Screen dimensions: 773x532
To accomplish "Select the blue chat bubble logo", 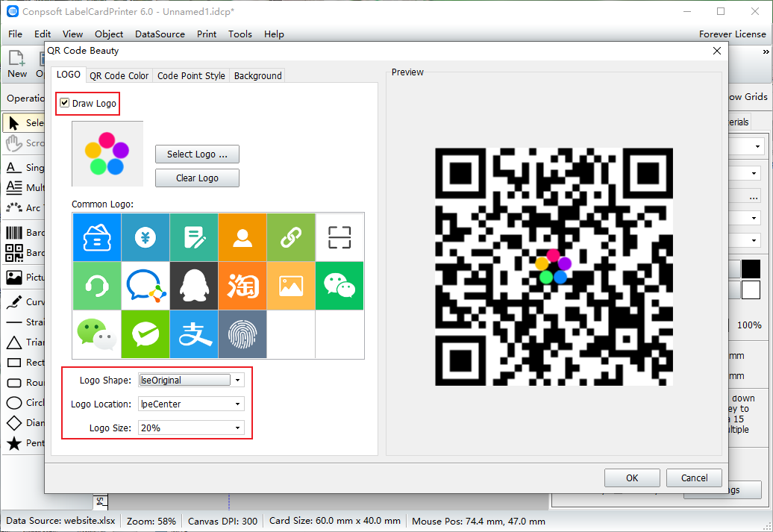I will pos(145,286).
